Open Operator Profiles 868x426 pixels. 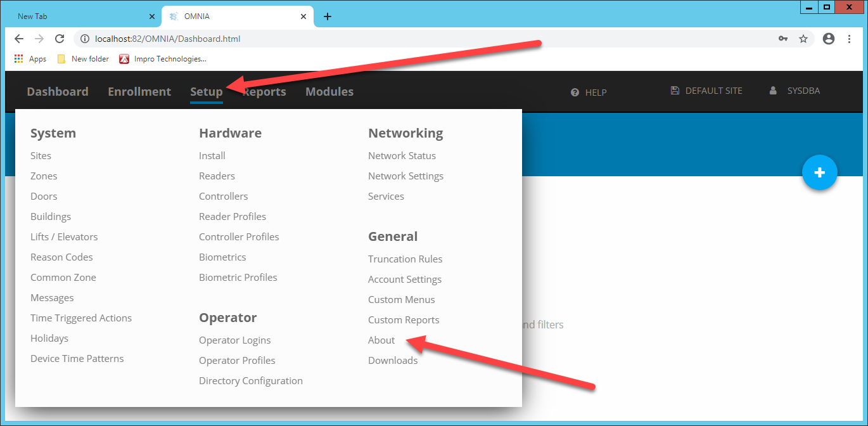point(237,361)
